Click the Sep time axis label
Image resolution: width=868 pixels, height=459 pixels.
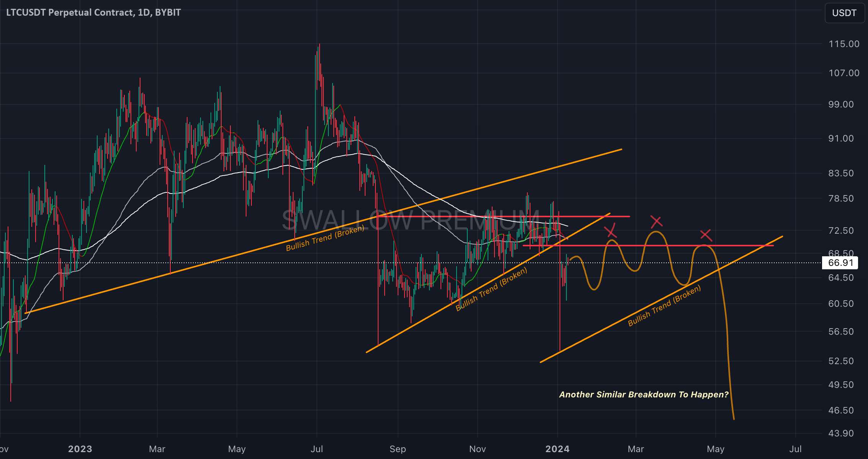pos(398,449)
